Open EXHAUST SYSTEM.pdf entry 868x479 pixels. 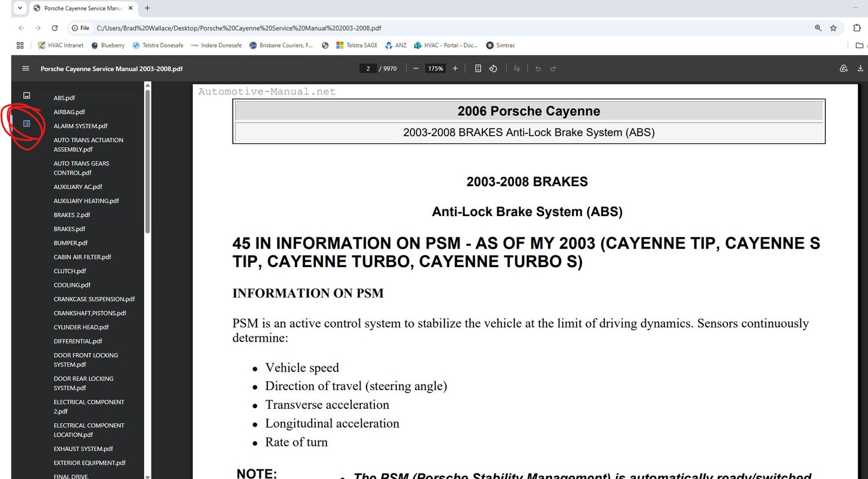tap(83, 449)
